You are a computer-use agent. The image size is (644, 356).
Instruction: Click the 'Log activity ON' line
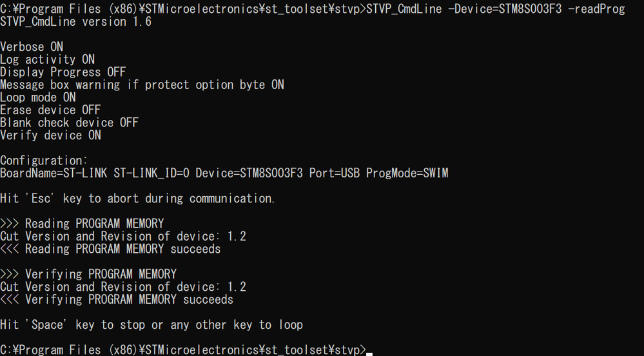tap(47, 59)
